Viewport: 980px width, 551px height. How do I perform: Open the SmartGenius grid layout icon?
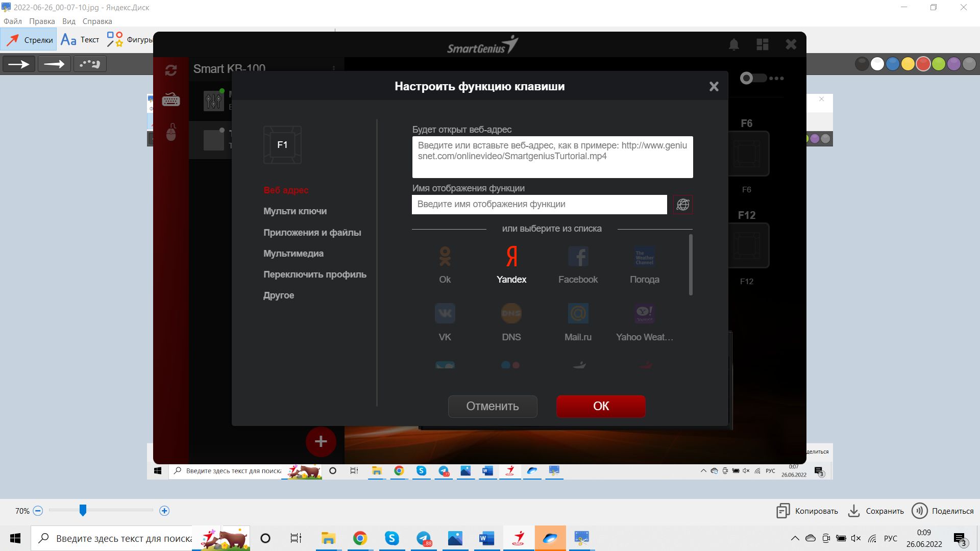763,45
